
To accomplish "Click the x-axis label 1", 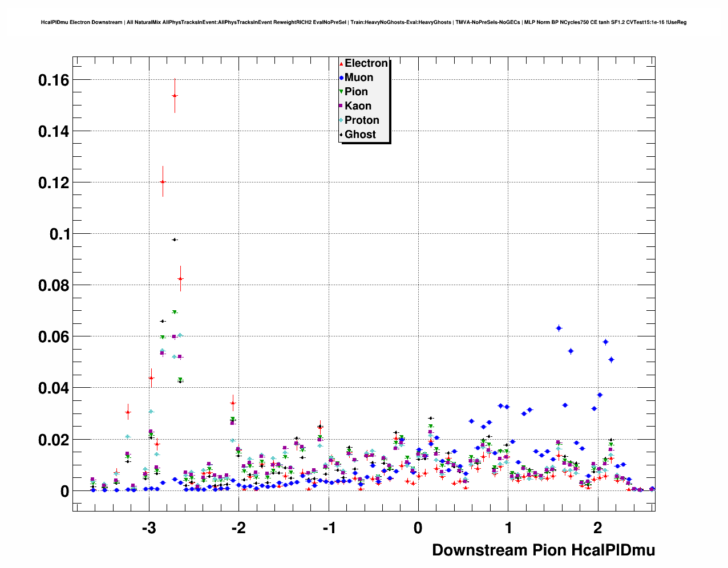I will point(508,528).
